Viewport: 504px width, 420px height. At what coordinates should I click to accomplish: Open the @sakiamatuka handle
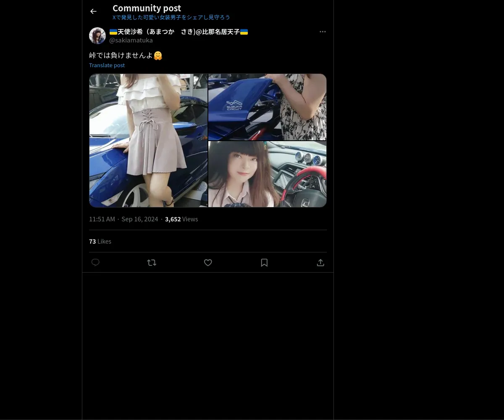point(131,40)
